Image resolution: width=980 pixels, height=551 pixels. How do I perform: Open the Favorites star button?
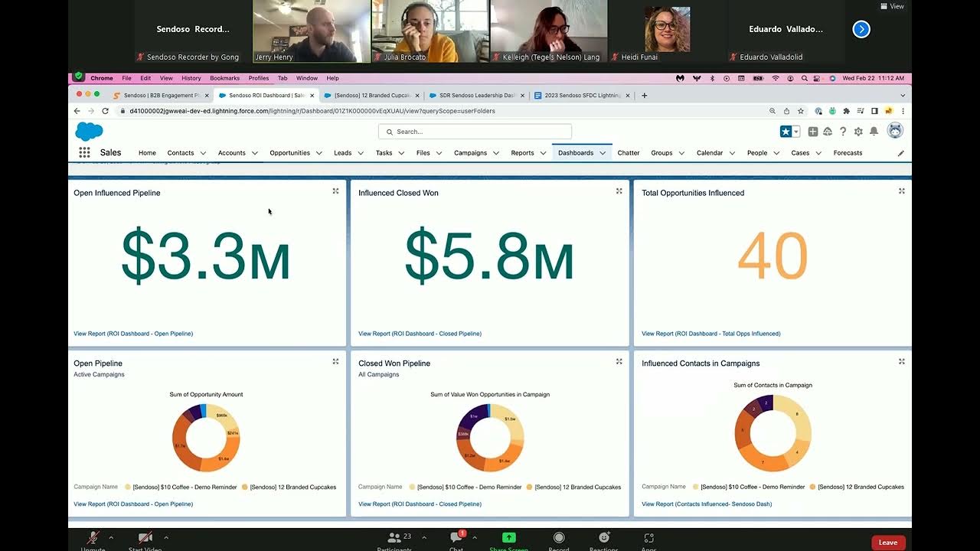786,132
